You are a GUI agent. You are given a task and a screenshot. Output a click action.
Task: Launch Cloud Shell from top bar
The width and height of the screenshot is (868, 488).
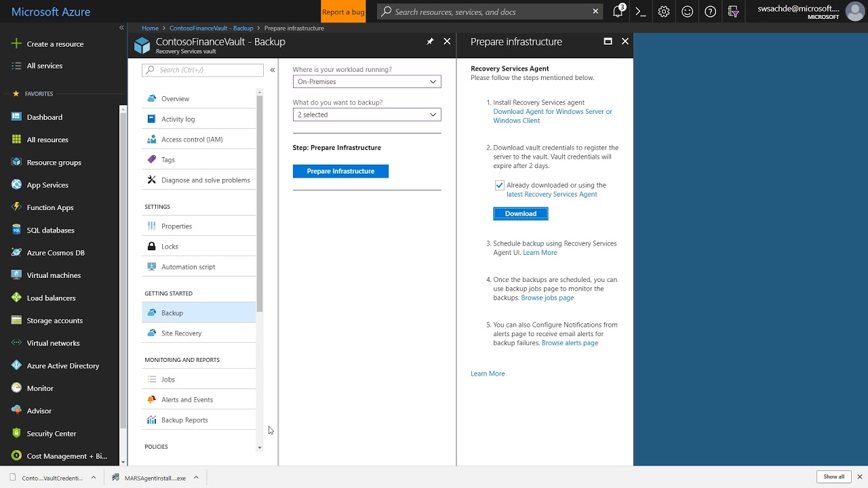click(x=640, y=12)
